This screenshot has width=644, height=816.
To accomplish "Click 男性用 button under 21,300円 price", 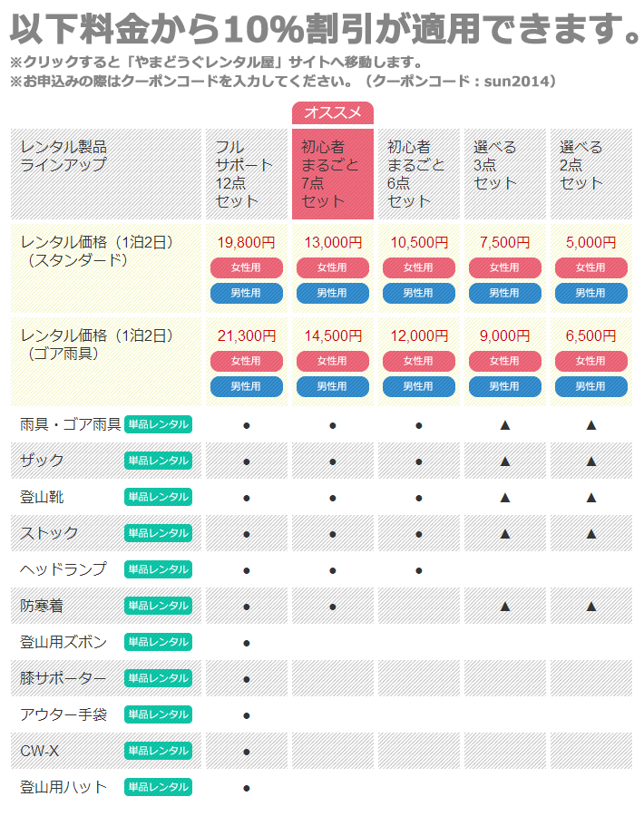I will [246, 386].
